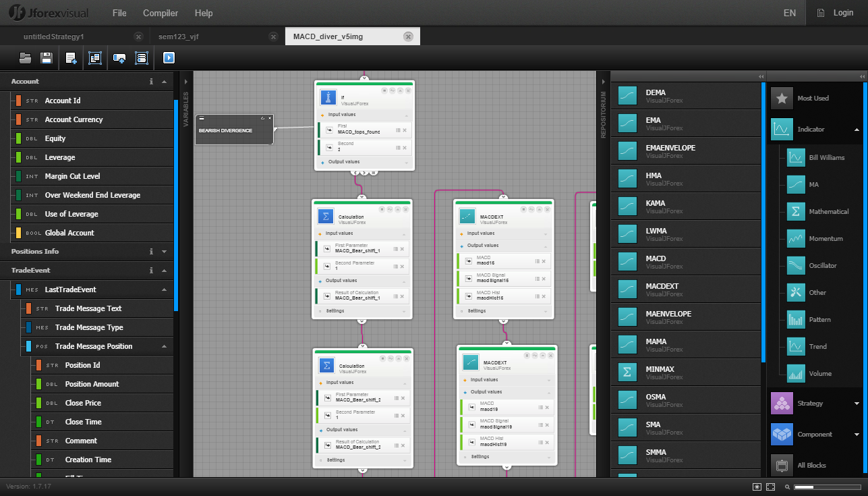Click the info icon beside Account header
868x496 pixels.
tap(151, 81)
